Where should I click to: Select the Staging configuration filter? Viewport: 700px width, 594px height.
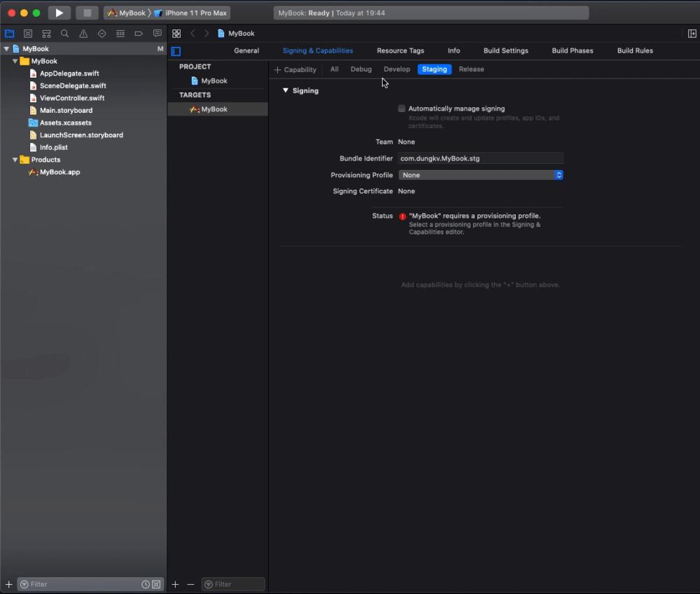tap(435, 69)
